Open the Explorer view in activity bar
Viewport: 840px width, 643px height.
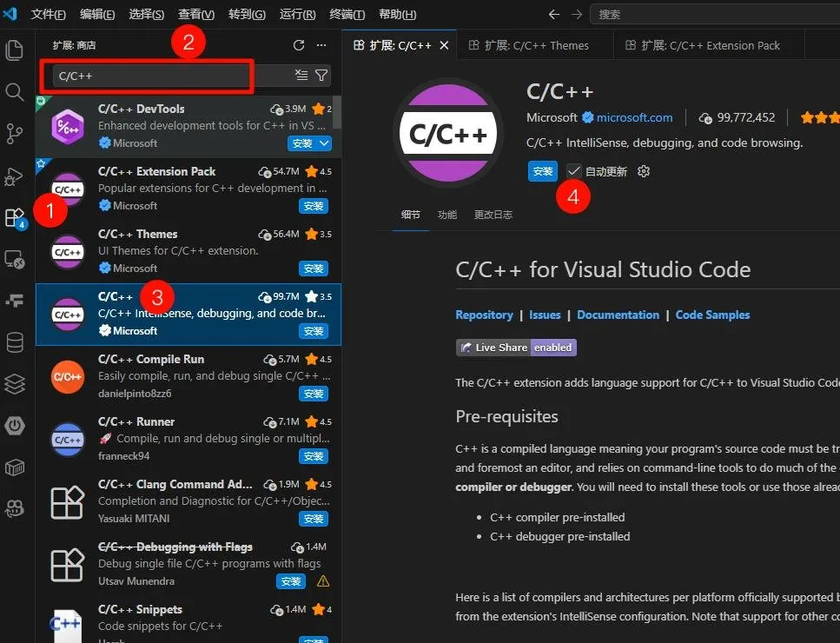coord(15,50)
